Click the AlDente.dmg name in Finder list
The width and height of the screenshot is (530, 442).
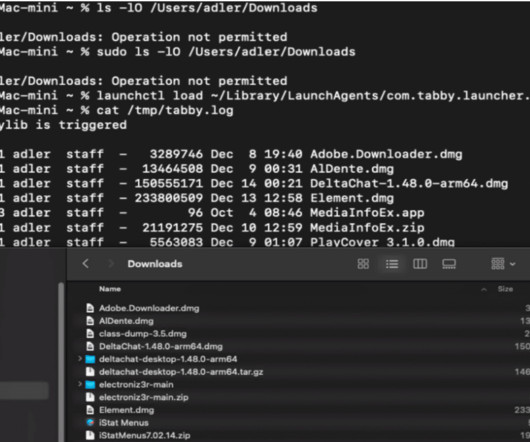click(x=126, y=321)
